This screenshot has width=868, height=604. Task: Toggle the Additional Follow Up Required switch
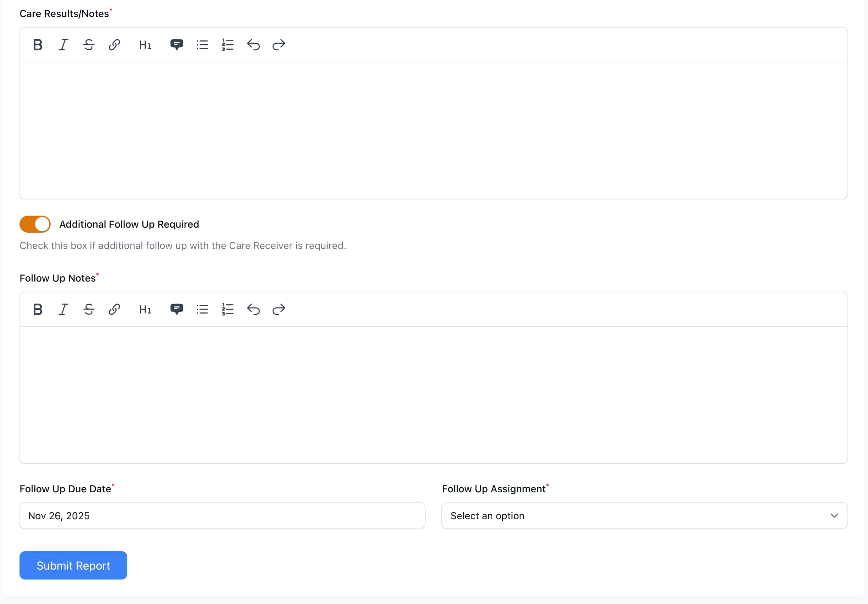(35, 224)
